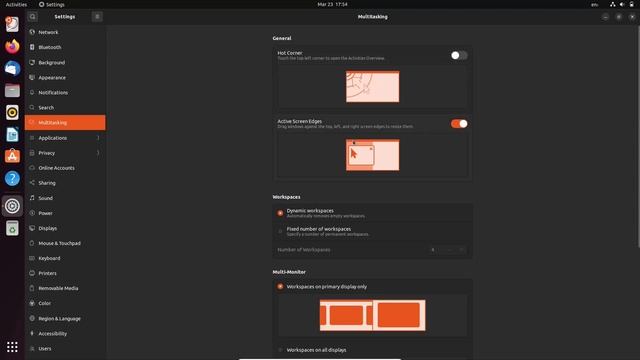This screenshot has height=360, width=640.
Task: Open the Activities overview
Action: (x=16, y=4)
